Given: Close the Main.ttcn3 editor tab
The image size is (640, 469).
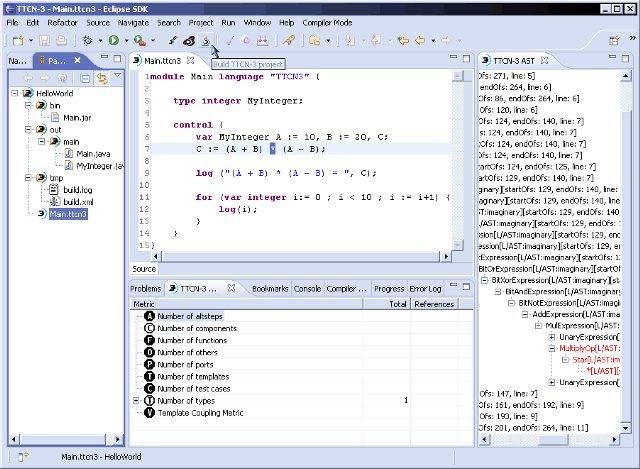Looking at the screenshot, I should (x=190, y=60).
